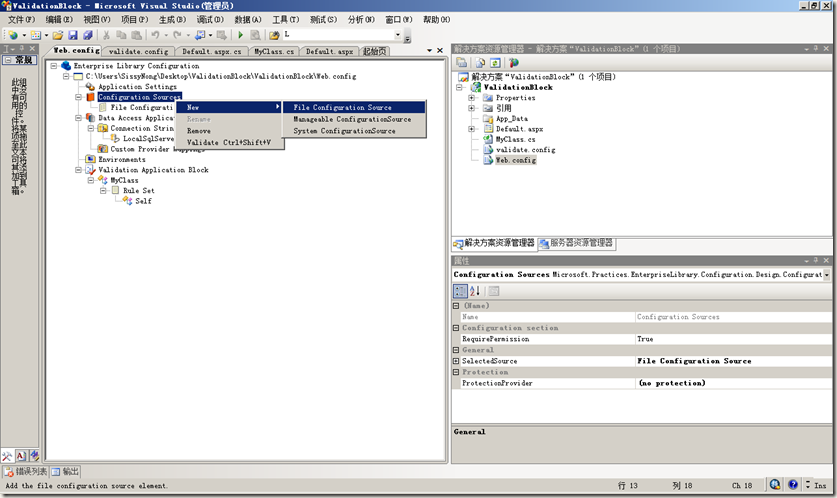Click the wrench tools icon at toolbox bottom
837x498 pixels.
7,456
